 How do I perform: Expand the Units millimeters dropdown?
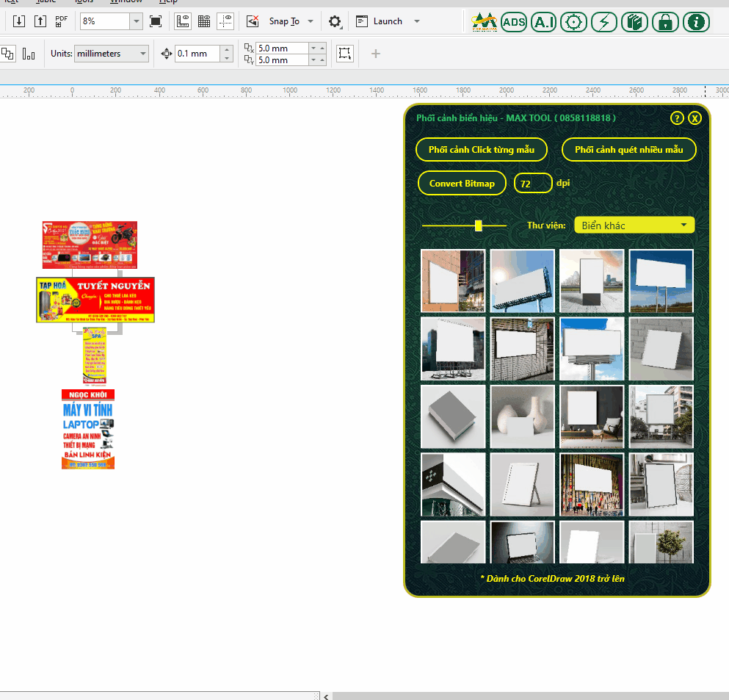[x=142, y=54]
